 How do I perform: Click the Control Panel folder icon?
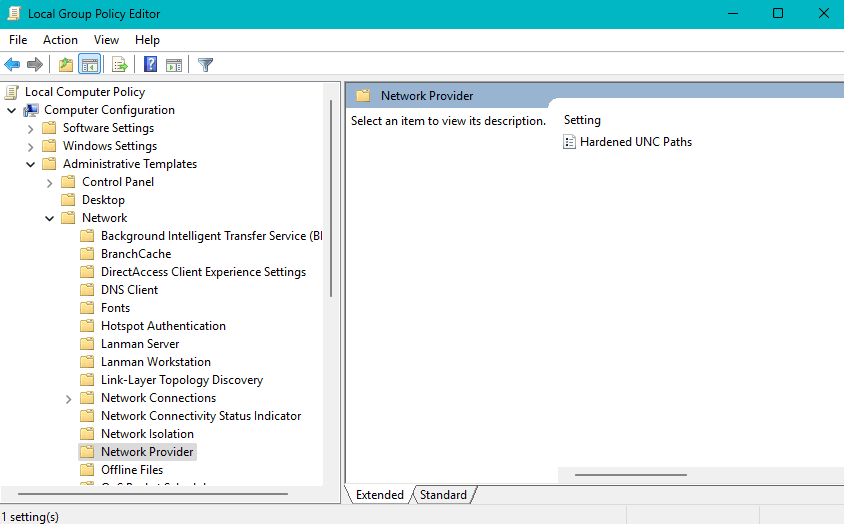click(68, 182)
